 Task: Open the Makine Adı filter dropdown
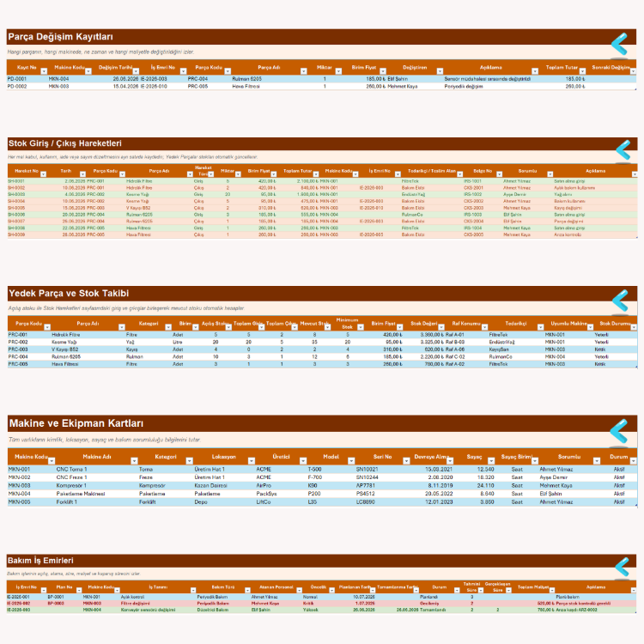pos(134,461)
